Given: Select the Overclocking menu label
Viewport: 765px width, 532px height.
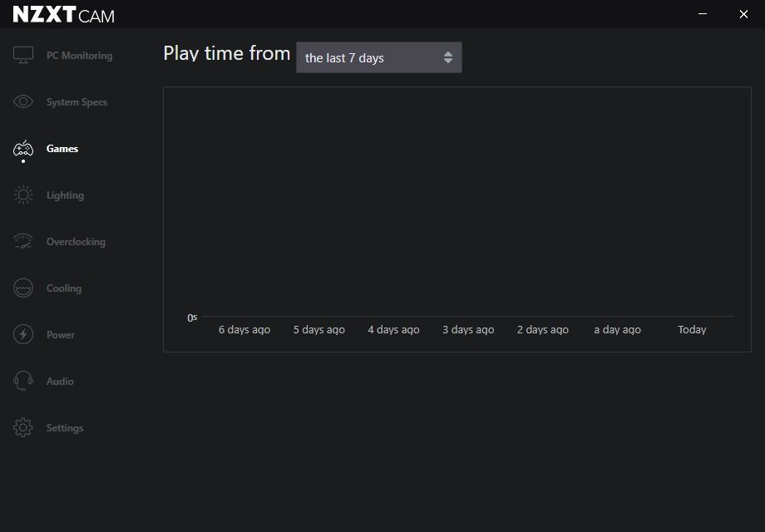Looking at the screenshot, I should pyautogui.click(x=76, y=241).
